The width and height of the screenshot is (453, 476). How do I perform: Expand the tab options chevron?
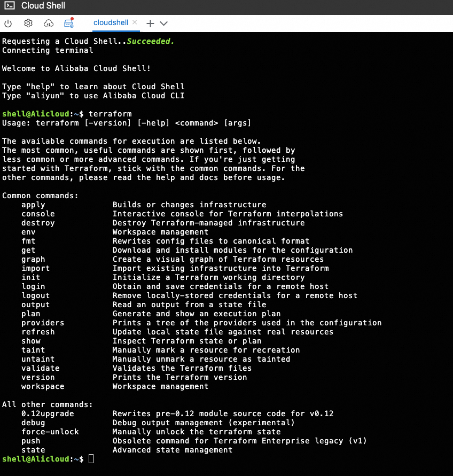tap(163, 24)
